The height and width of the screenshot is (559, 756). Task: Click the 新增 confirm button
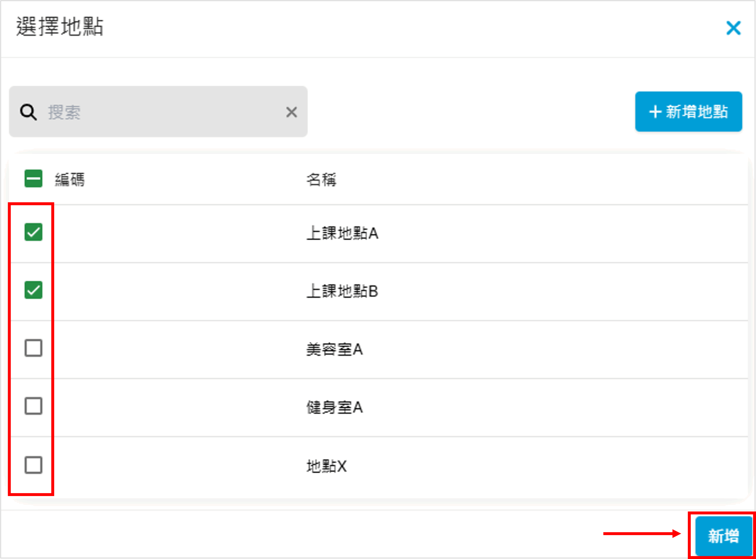(723, 536)
